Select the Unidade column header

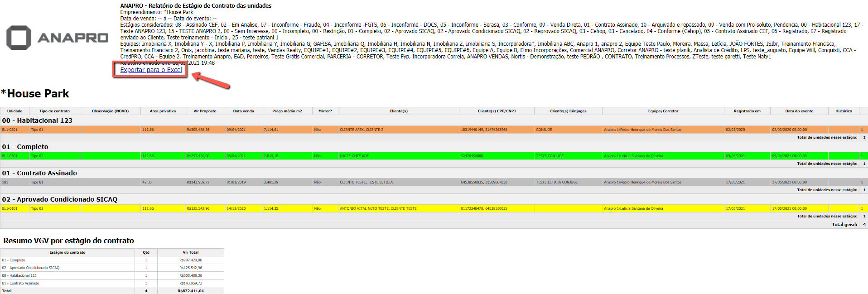pyautogui.click(x=14, y=111)
